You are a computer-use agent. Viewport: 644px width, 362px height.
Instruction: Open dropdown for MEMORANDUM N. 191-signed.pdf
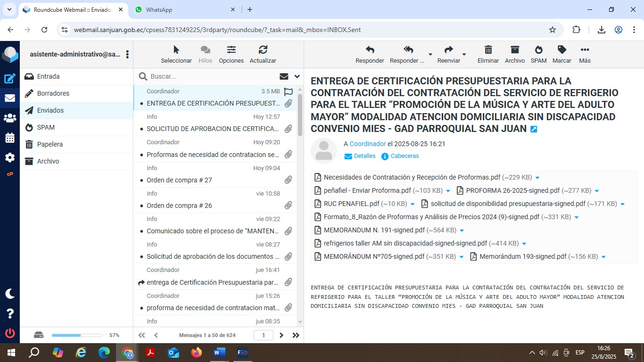click(x=462, y=230)
